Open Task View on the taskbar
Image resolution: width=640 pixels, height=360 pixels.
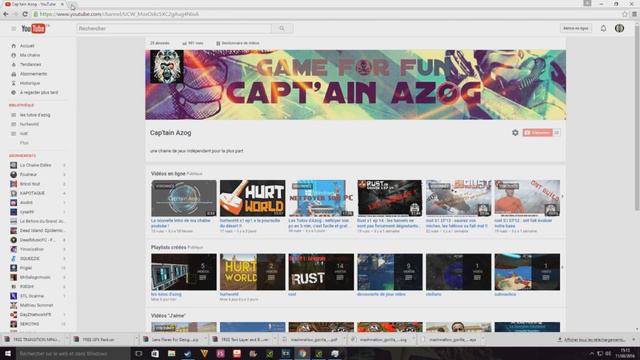[139, 353]
